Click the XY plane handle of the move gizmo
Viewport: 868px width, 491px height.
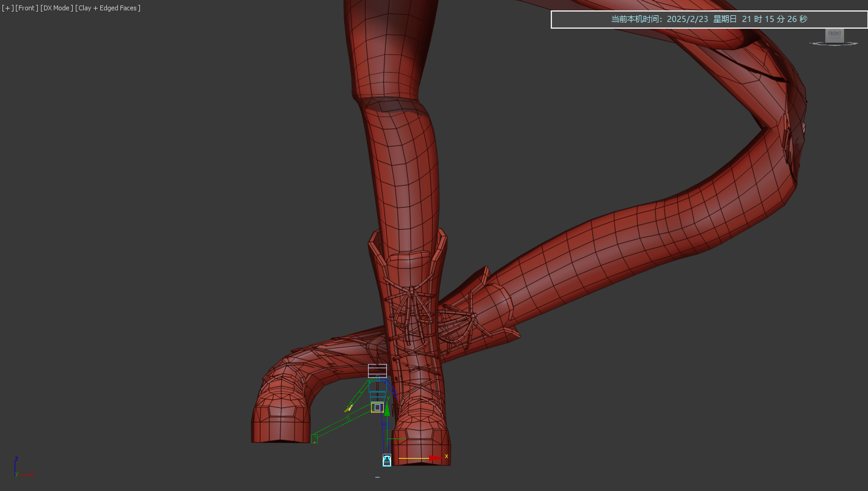[x=396, y=448]
